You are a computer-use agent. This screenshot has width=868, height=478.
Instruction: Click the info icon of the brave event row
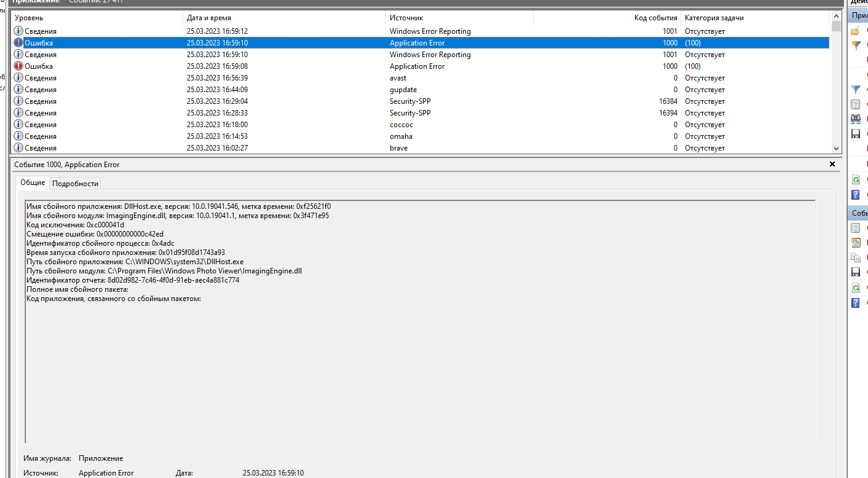tap(18, 148)
